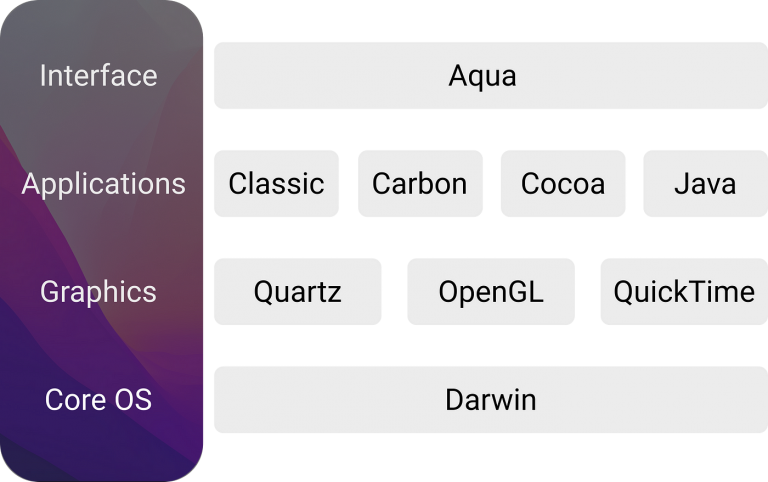Click the Java box
Image resolution: width=768 pixels, height=482 pixels.
(x=705, y=184)
